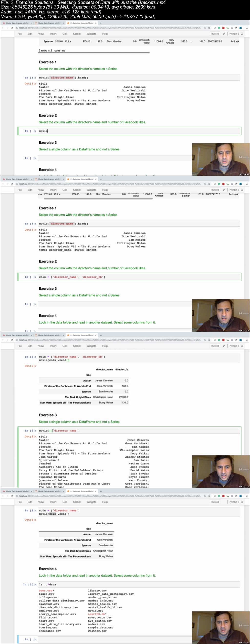The image size is (250, 644).
Task: Open View menu in frame showing 'ls ../data'
Action: (41, 502)
